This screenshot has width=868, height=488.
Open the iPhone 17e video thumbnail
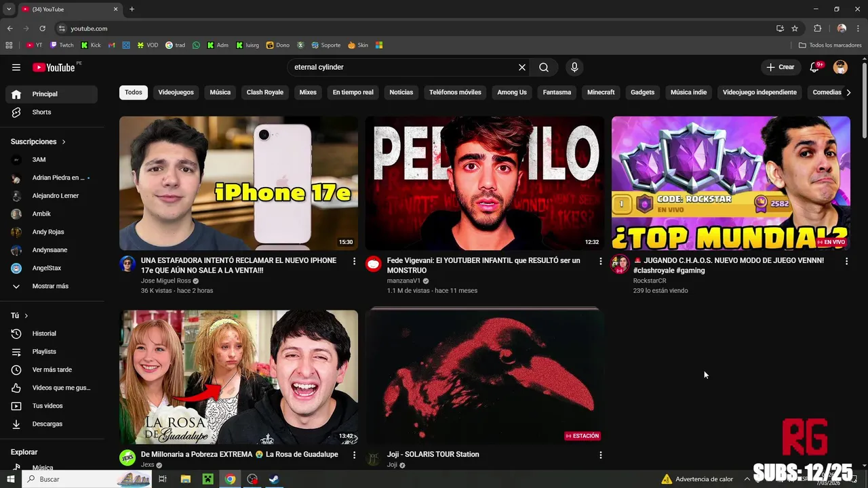click(x=239, y=183)
